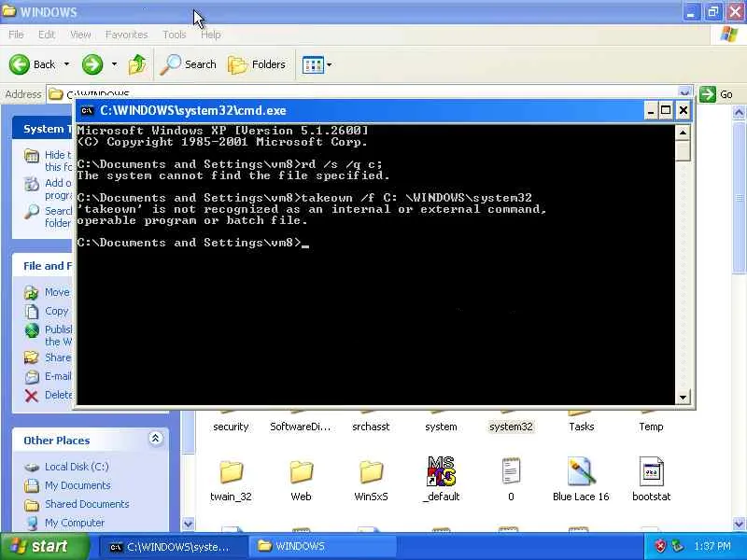Select the system32 folder label
Screen dimensions: 747x560
[x=511, y=427]
